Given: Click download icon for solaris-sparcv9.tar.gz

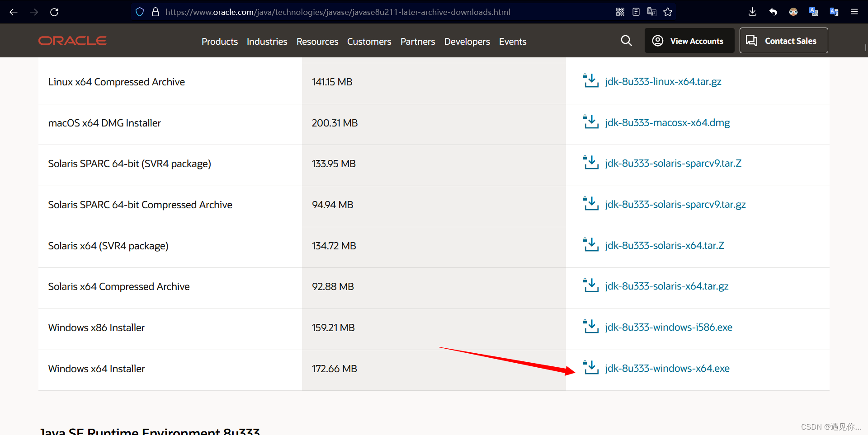Looking at the screenshot, I should point(591,204).
